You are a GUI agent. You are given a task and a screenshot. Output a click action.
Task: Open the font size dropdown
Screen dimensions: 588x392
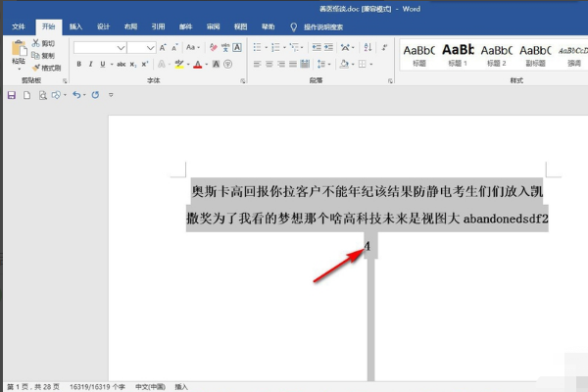[148, 47]
